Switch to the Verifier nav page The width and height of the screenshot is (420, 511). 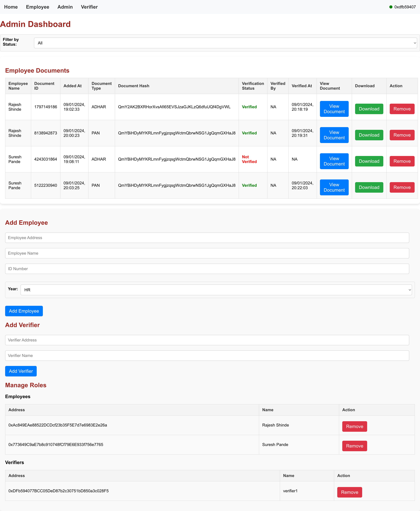[x=89, y=7]
